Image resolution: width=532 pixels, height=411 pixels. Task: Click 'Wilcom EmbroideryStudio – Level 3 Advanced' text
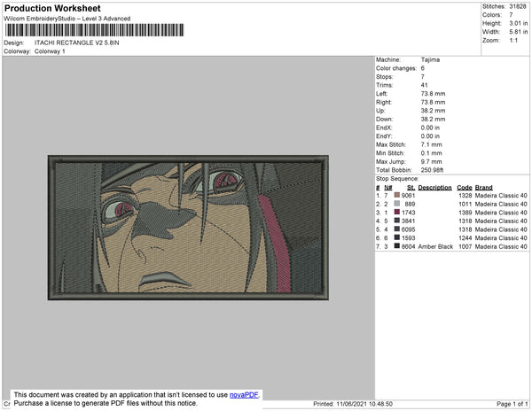click(67, 19)
